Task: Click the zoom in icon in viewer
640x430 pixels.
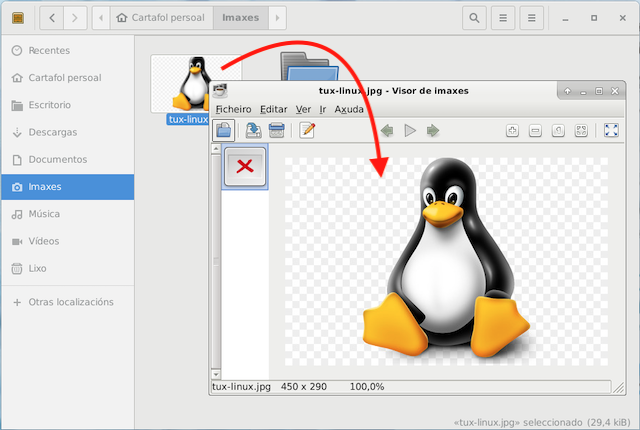Action: tap(513, 130)
